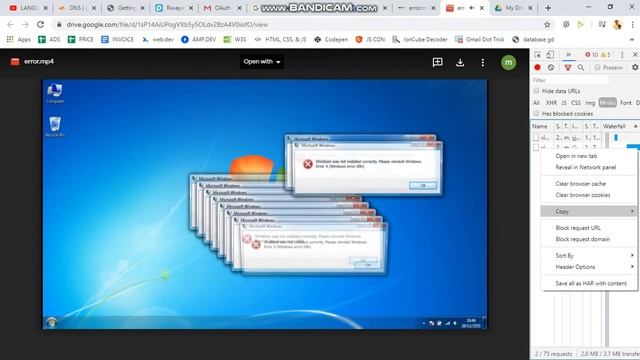Filter network requests by All
The width and height of the screenshot is (640, 360).
tap(536, 103)
